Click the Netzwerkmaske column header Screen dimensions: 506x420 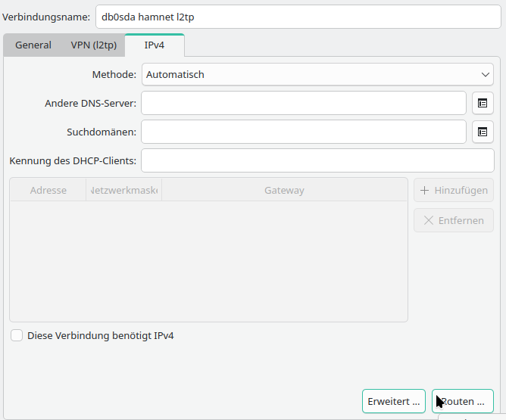tap(123, 190)
